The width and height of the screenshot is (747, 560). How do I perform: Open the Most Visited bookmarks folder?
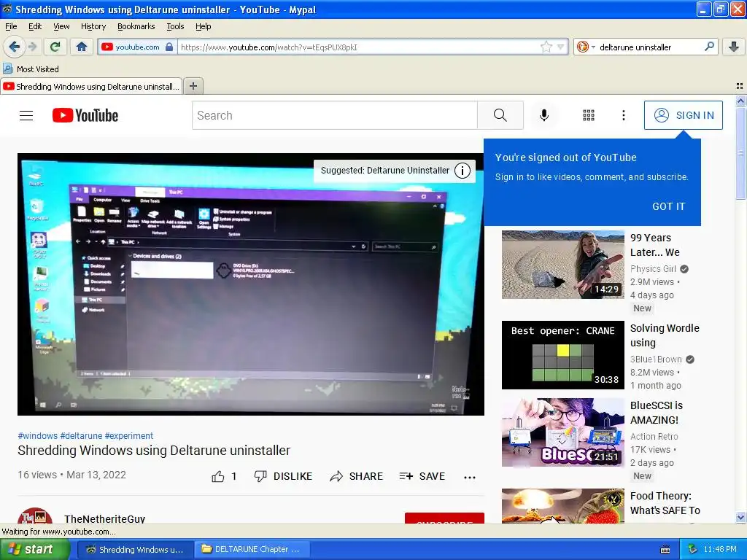tap(31, 69)
